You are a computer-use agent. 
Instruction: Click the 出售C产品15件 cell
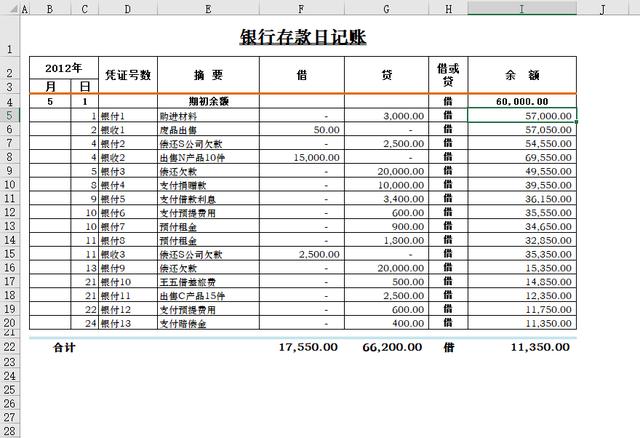coord(208,296)
